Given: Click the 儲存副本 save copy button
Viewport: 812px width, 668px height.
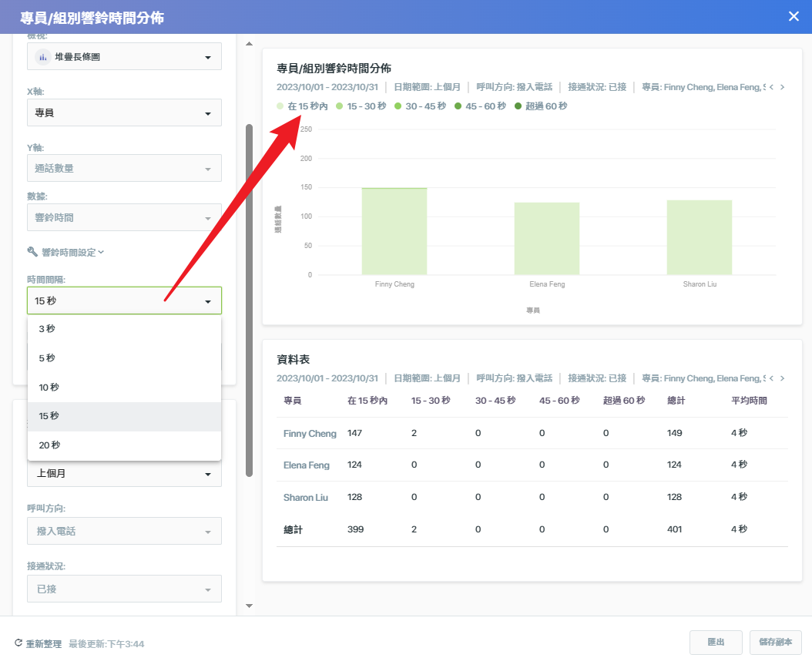Looking at the screenshot, I should click(x=775, y=642).
